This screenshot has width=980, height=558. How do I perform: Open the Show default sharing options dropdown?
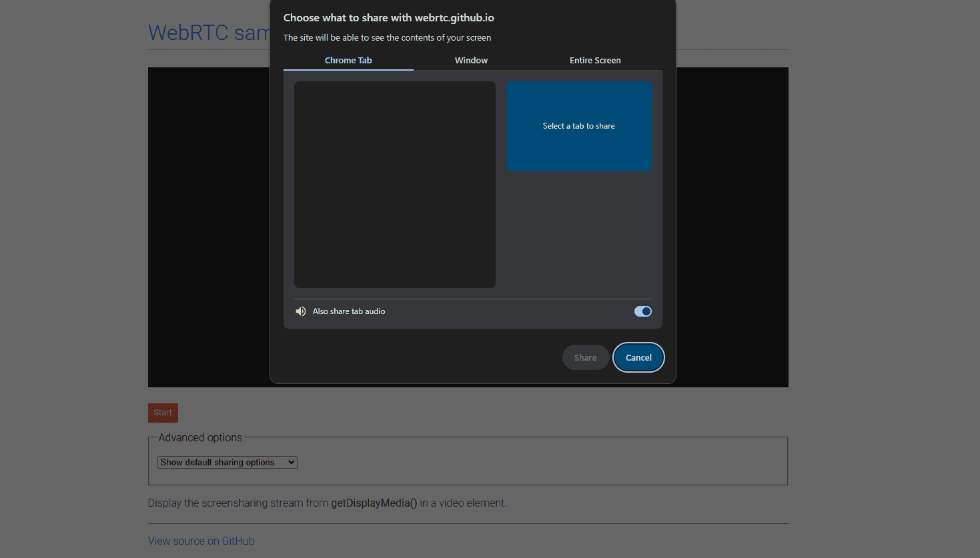pyautogui.click(x=227, y=462)
